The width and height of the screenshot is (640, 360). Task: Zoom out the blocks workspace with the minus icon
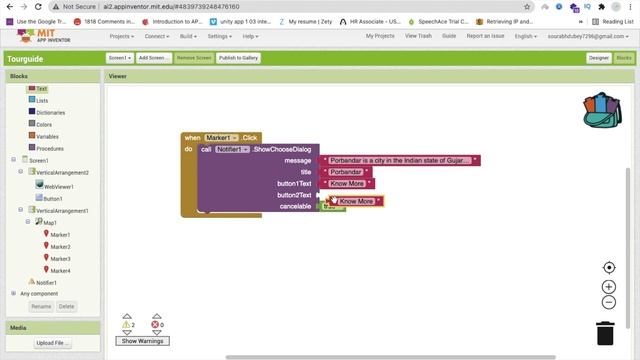coord(609,302)
